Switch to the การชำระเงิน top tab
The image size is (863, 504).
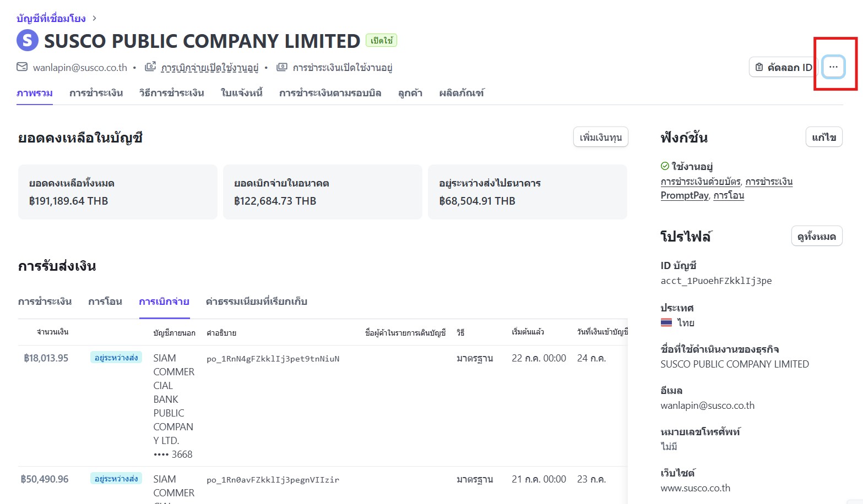[96, 93]
